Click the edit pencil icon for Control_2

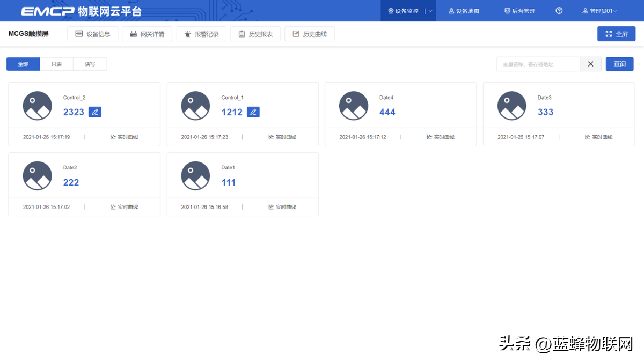point(95,112)
